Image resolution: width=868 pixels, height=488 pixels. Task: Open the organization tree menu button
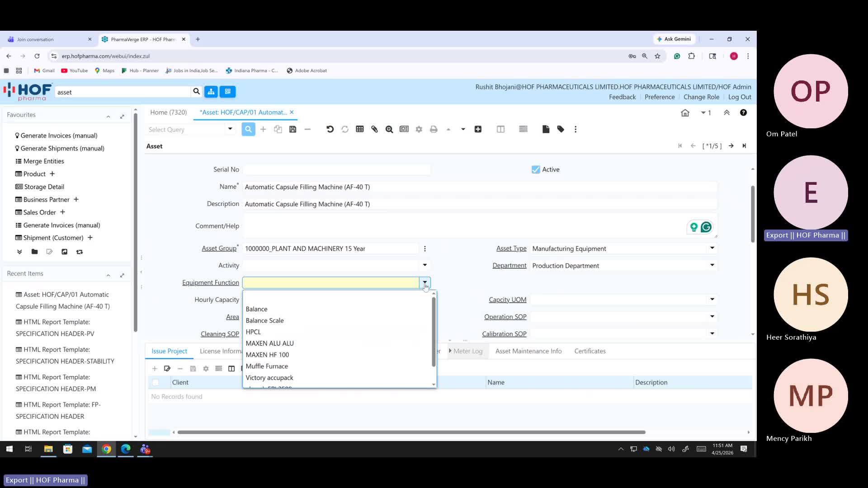[x=211, y=92]
